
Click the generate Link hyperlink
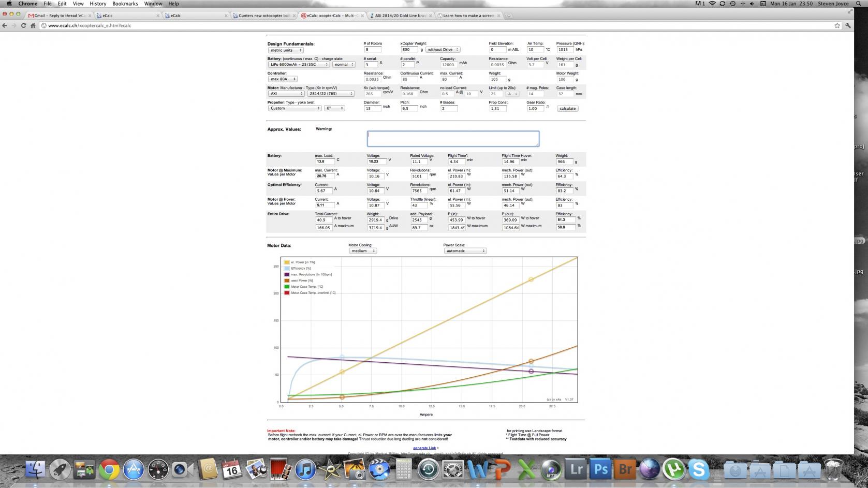[424, 448]
